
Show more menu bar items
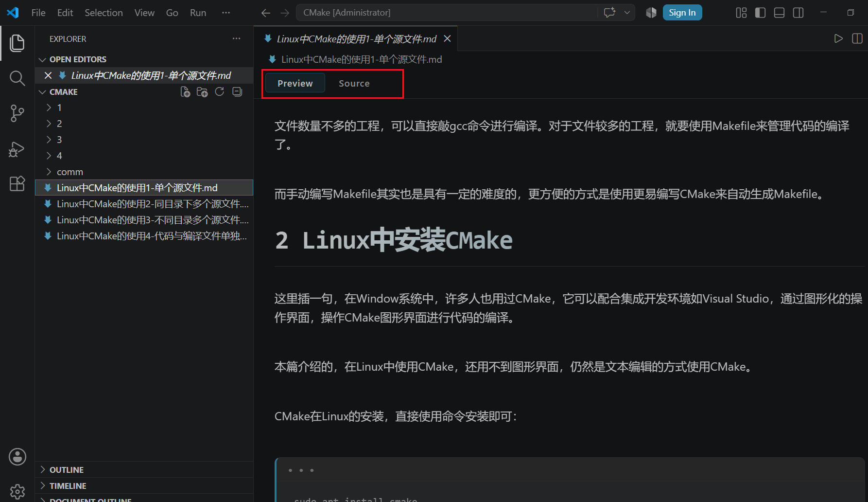226,13
